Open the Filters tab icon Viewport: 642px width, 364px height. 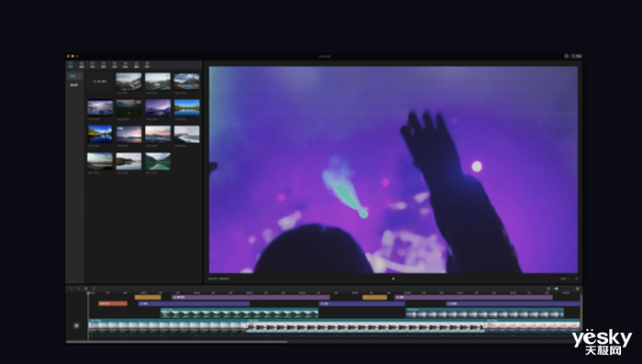pos(137,65)
